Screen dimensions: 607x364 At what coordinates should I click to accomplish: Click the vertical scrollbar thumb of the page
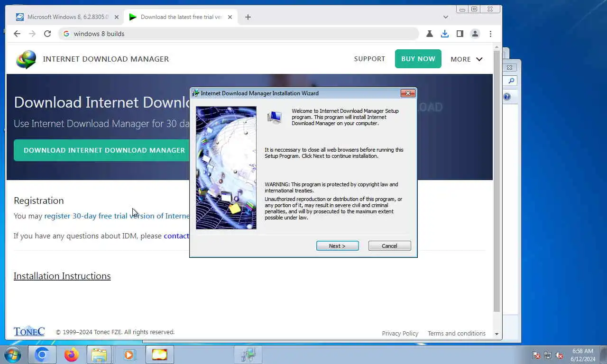tap(497, 181)
